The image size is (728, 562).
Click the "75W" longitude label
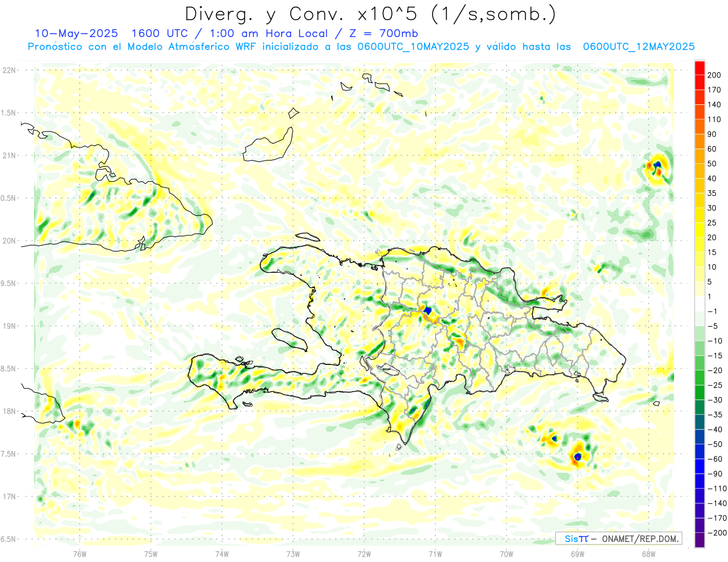[151, 554]
